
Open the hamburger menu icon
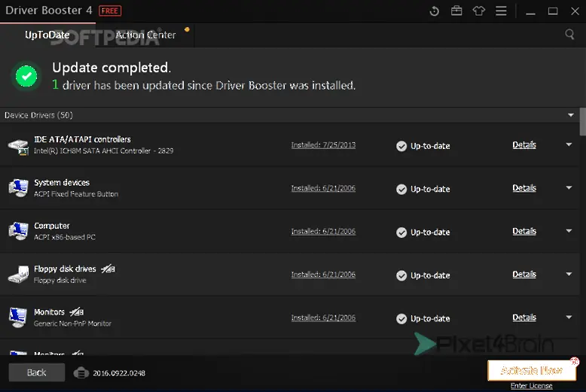pos(501,11)
